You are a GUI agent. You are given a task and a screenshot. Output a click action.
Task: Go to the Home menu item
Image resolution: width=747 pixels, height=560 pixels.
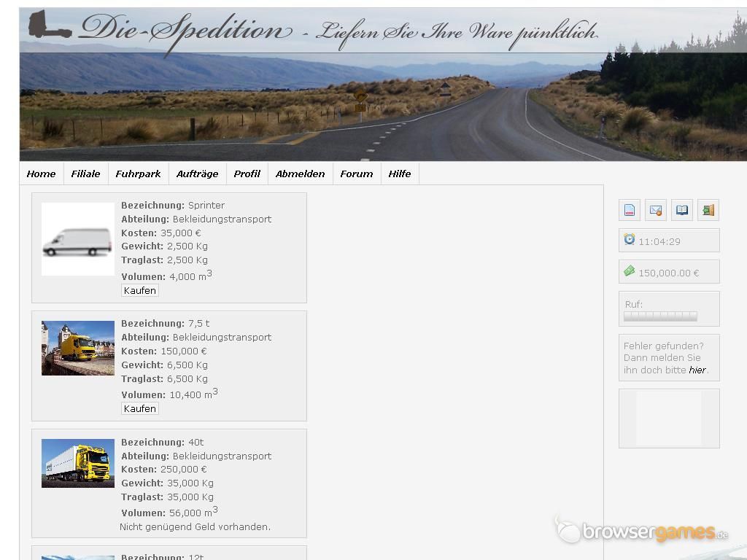(x=41, y=174)
